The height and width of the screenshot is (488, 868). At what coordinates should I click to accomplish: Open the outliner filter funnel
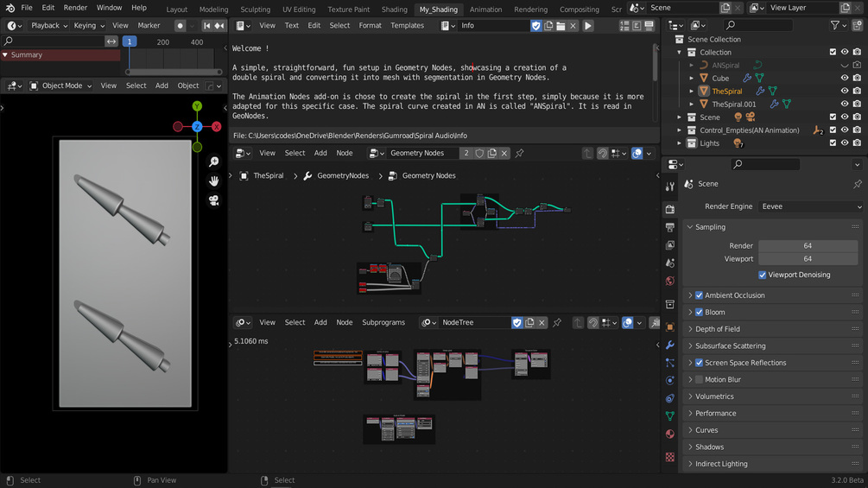pyautogui.click(x=835, y=25)
